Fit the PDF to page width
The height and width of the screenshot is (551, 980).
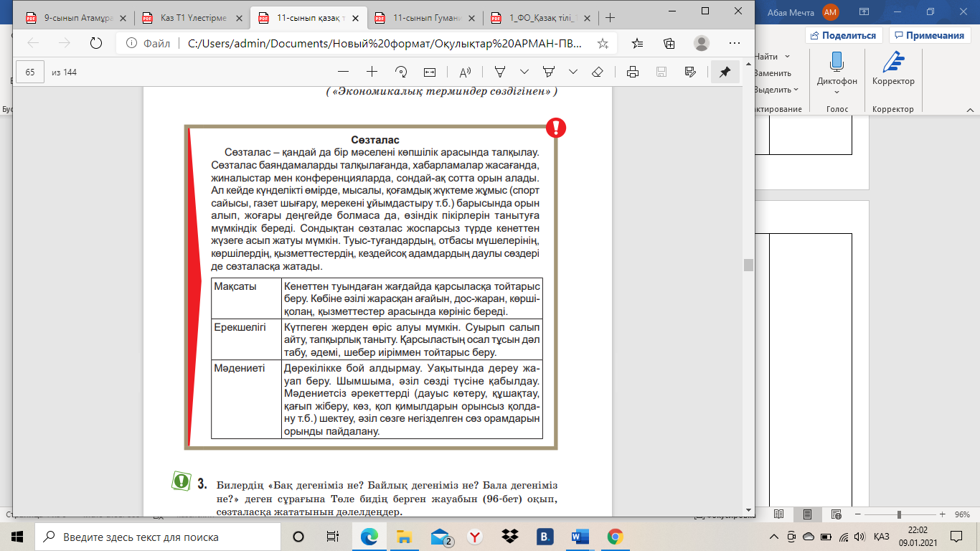430,72
